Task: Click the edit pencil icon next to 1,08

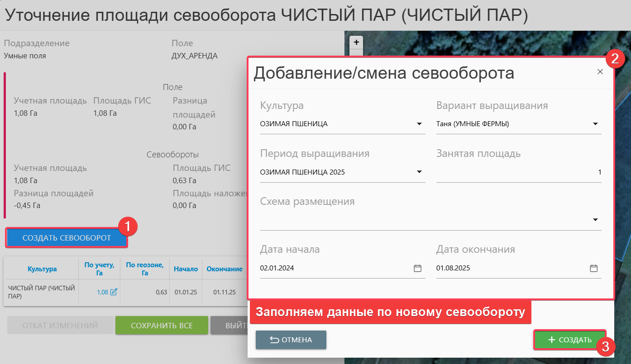Action: click(x=114, y=292)
